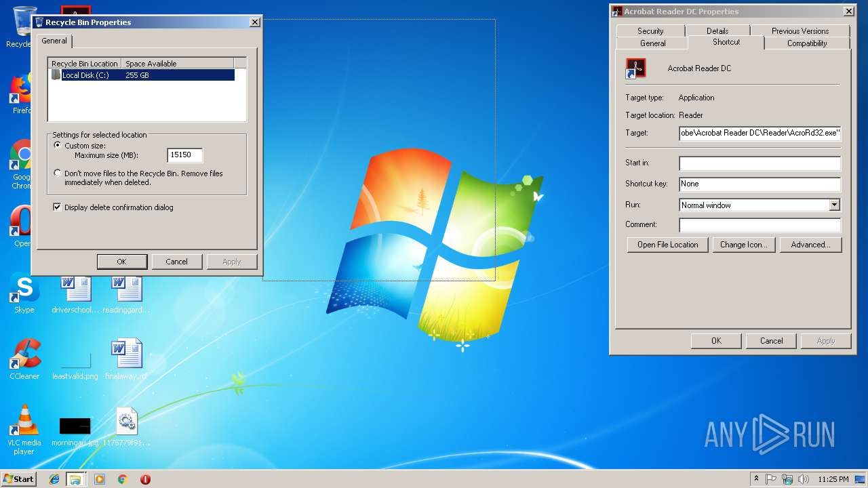
Task: Switch to the Details tab
Action: 717,31
